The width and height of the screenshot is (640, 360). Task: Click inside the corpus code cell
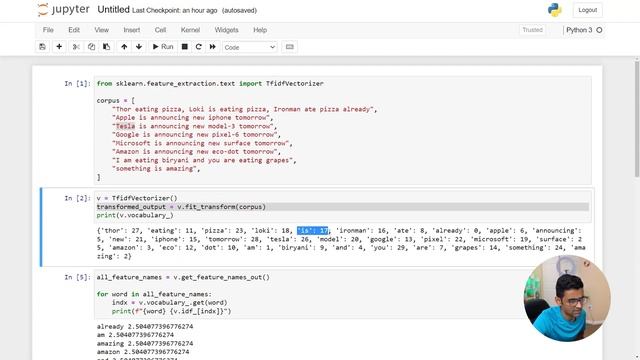(x=343, y=130)
